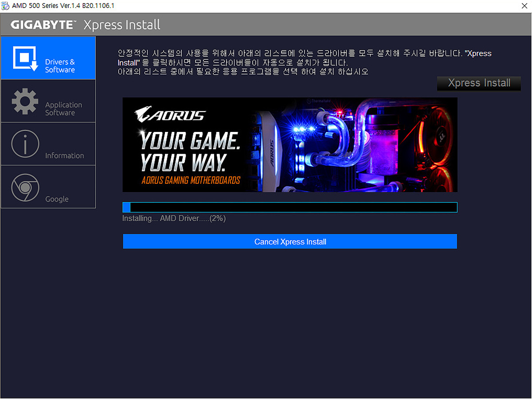
Task: Switch to the Application Software tab
Action: [x=48, y=101]
